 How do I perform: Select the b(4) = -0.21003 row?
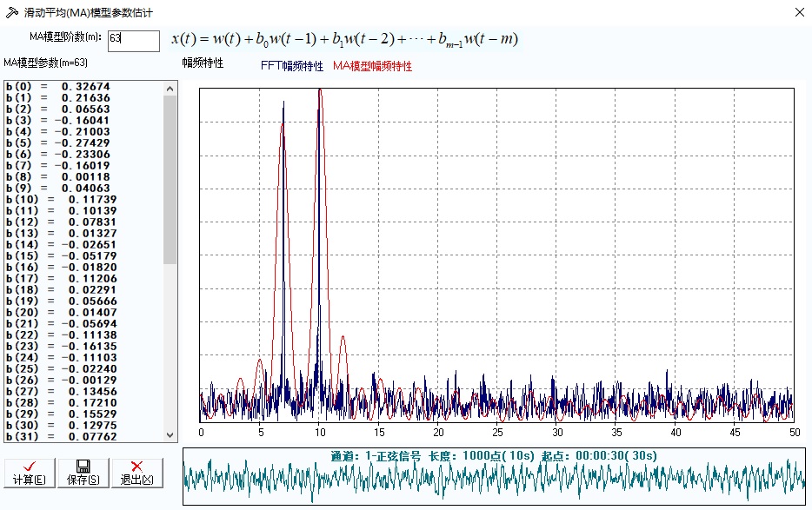83,132
